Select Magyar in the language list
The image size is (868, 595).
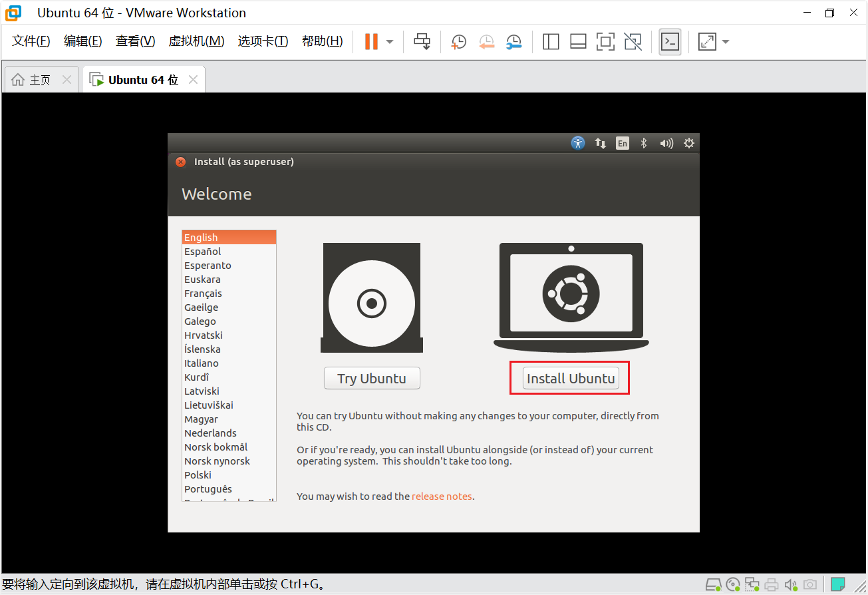[229, 419]
